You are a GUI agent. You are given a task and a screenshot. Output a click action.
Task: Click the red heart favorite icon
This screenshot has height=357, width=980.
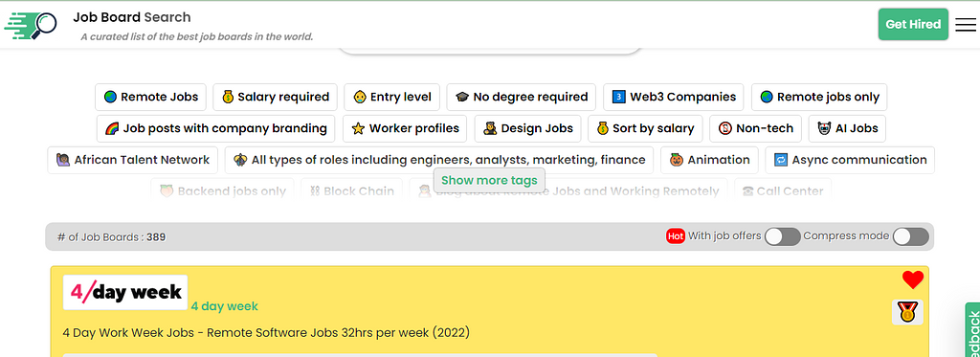pyautogui.click(x=912, y=280)
